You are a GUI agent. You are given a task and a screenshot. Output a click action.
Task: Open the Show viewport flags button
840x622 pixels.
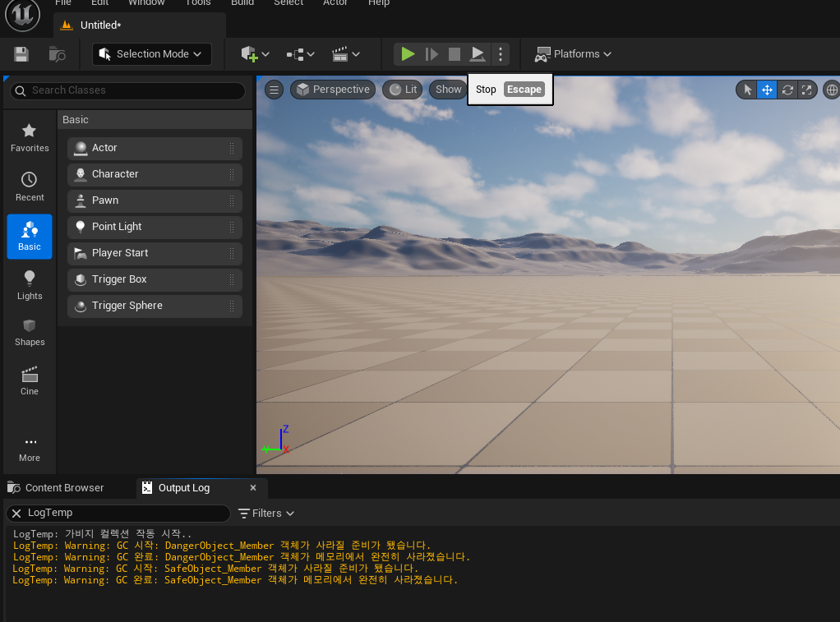click(448, 90)
